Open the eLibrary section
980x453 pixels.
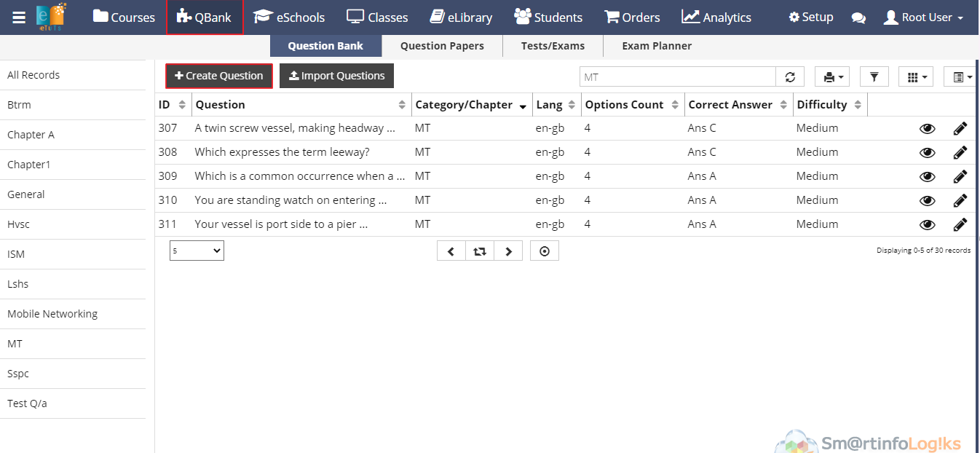click(461, 17)
